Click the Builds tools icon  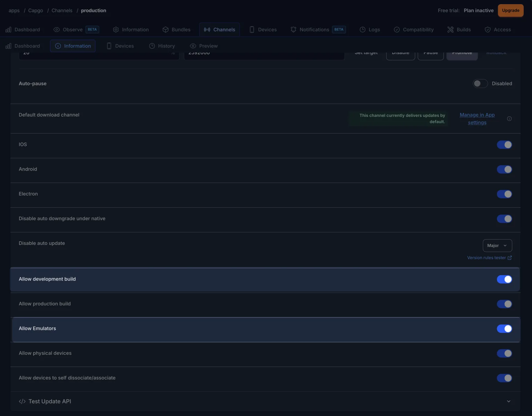(451, 29)
